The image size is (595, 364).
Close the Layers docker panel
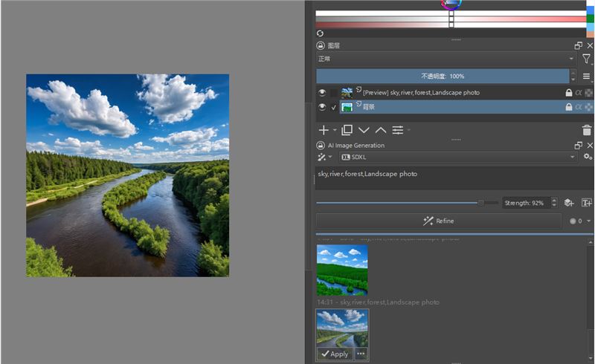click(x=590, y=45)
